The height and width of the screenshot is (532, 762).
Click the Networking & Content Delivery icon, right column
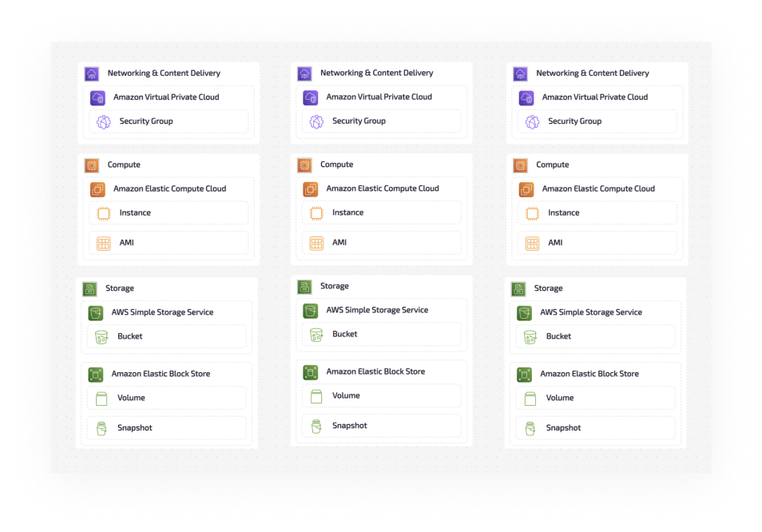pyautogui.click(x=521, y=73)
